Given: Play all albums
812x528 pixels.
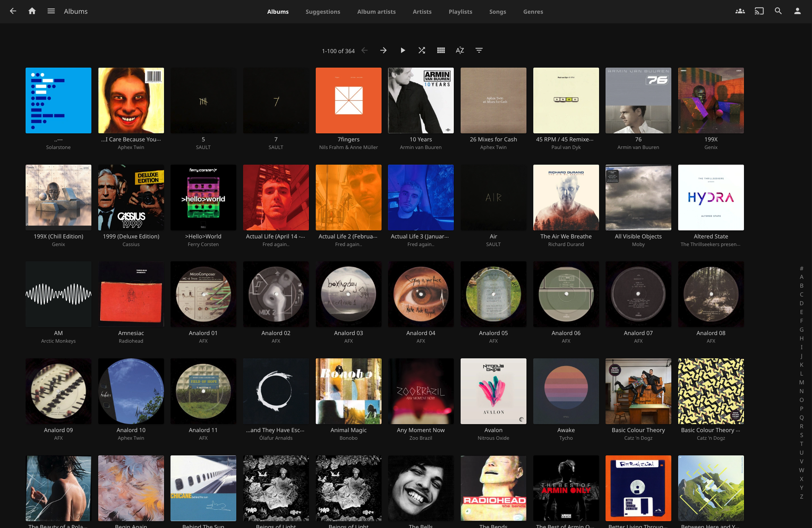Looking at the screenshot, I should coord(403,50).
